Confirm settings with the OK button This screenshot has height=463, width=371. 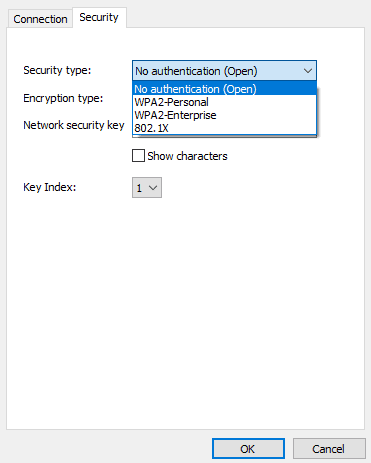[x=248, y=449]
